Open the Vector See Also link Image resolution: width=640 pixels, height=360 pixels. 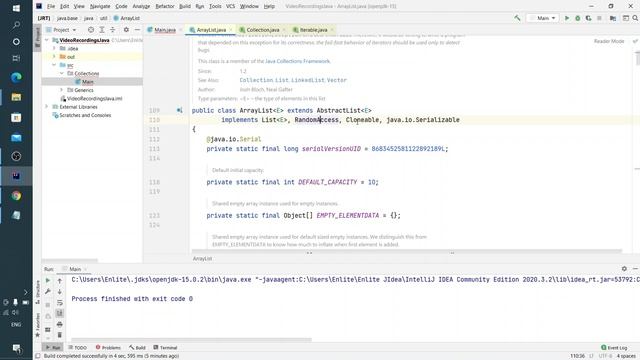coord(337,80)
